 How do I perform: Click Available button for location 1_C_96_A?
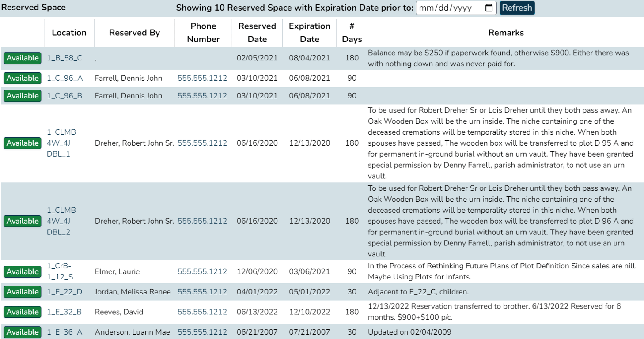tap(22, 79)
